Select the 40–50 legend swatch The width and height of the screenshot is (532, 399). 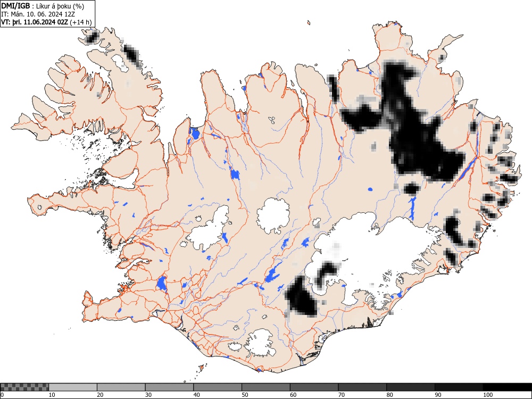tap(218, 387)
